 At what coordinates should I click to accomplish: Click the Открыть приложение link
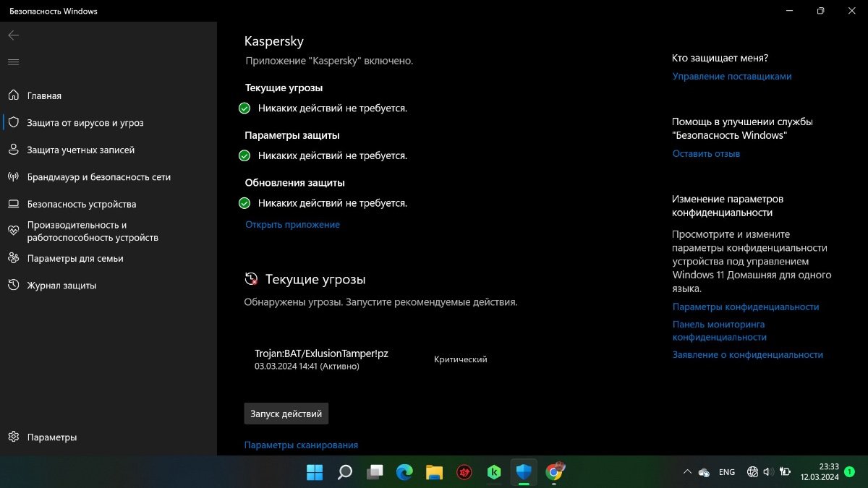292,225
